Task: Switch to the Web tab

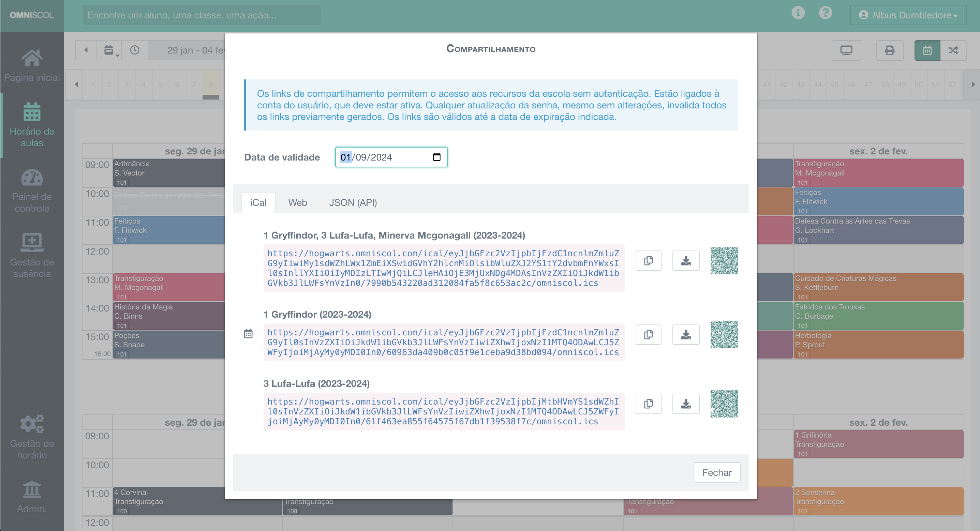Action: coord(297,202)
